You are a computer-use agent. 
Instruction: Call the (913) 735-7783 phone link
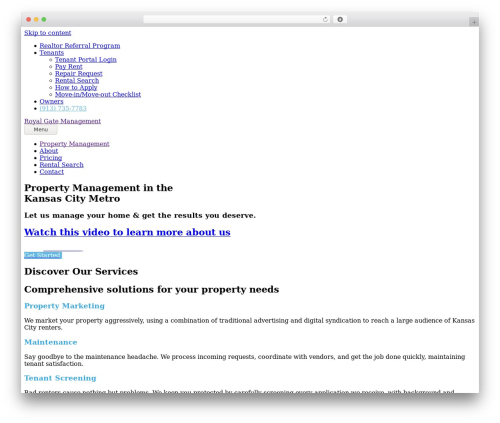click(63, 109)
